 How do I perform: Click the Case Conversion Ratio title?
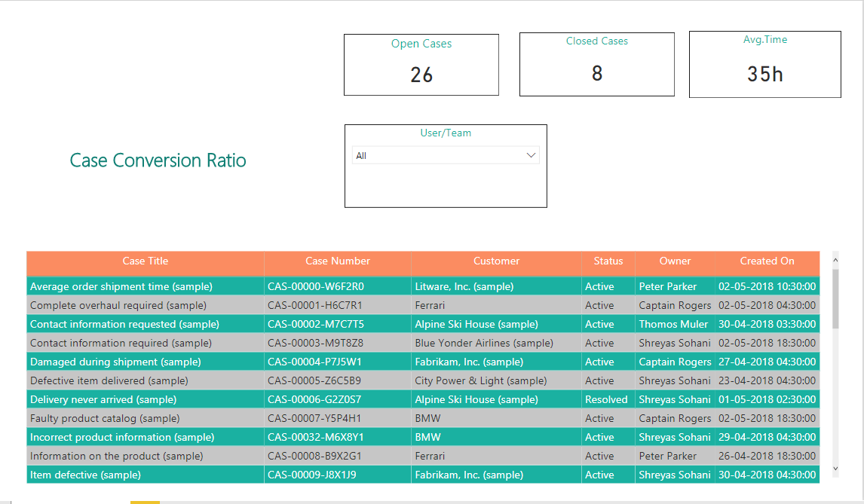(158, 160)
